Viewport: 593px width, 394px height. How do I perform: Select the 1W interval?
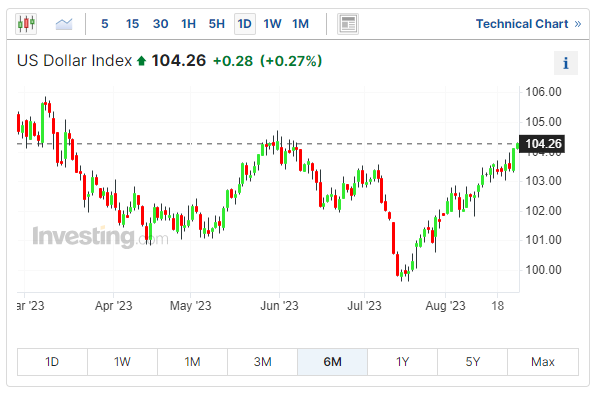pos(272,24)
